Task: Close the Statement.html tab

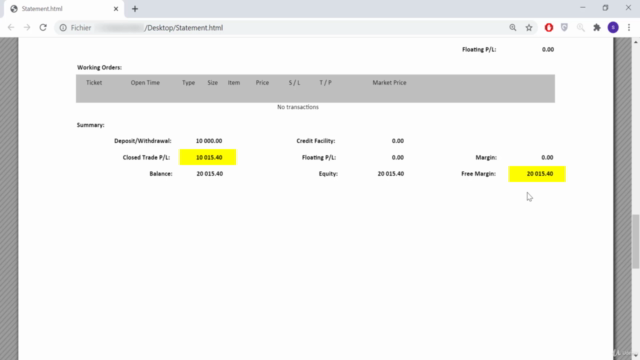Action: 116,9
